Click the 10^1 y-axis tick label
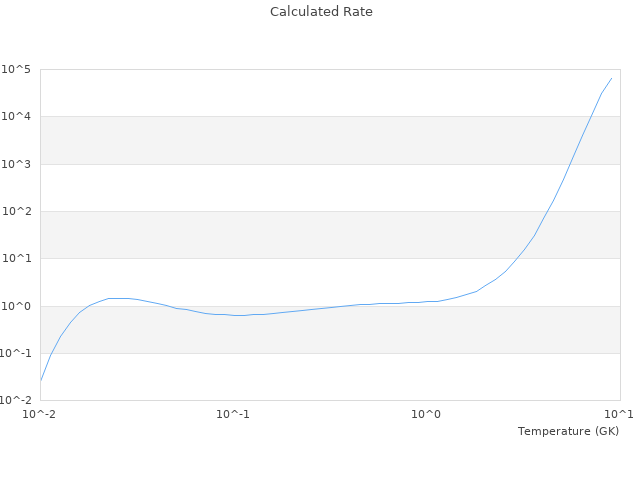 click(16, 258)
